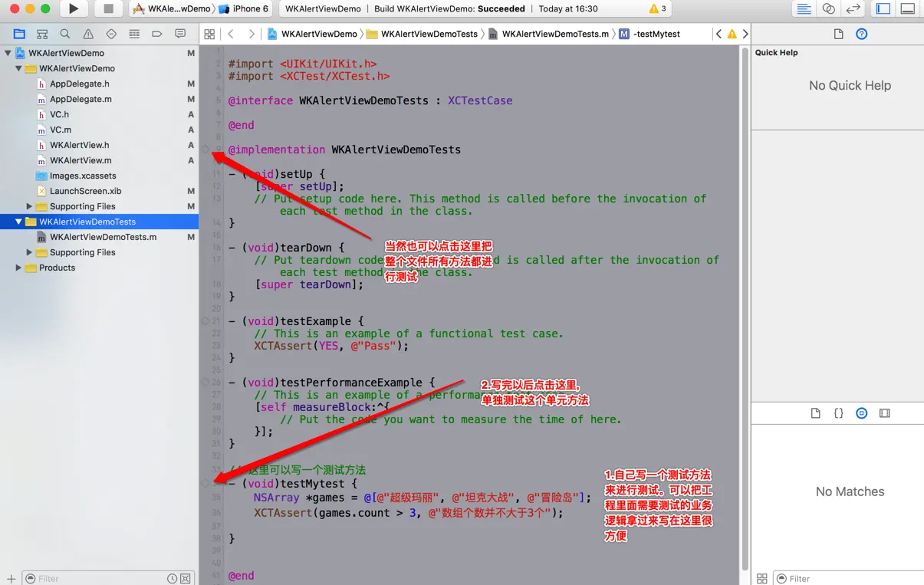This screenshot has width=924, height=585.
Task: Switch to the Assistant editor
Action: 828,8
